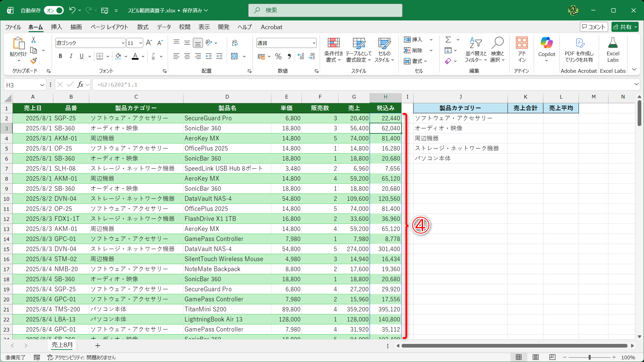Click the search box in title bar
The image size is (644, 362).
pyautogui.click(x=325, y=10)
